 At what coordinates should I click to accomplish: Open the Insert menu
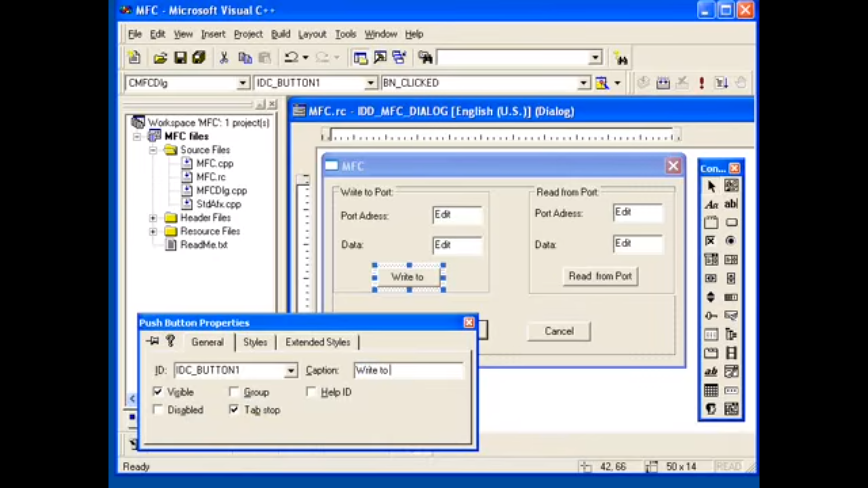tap(213, 34)
